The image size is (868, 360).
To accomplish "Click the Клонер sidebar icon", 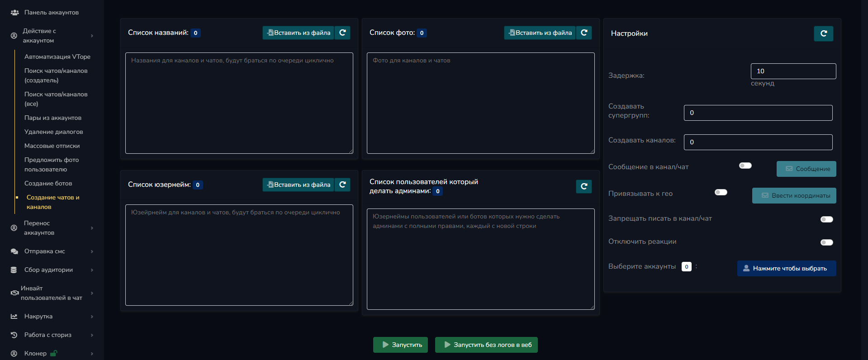I will point(14,354).
